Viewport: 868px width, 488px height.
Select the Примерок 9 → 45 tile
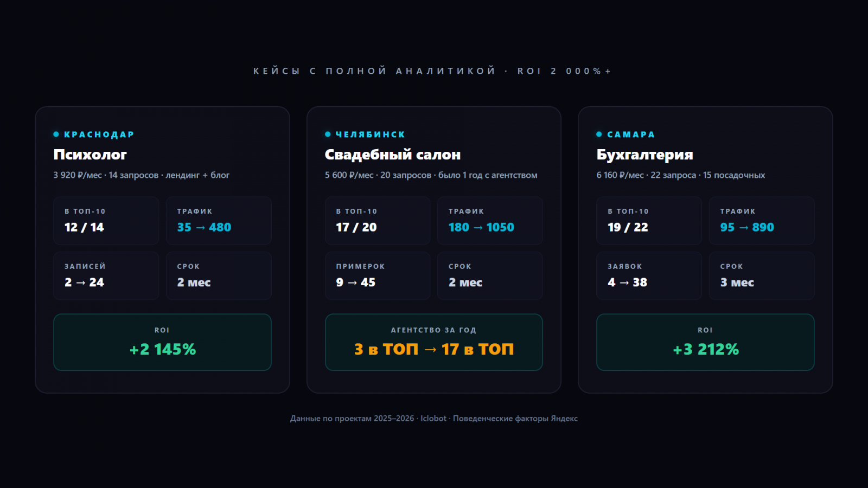(x=378, y=275)
